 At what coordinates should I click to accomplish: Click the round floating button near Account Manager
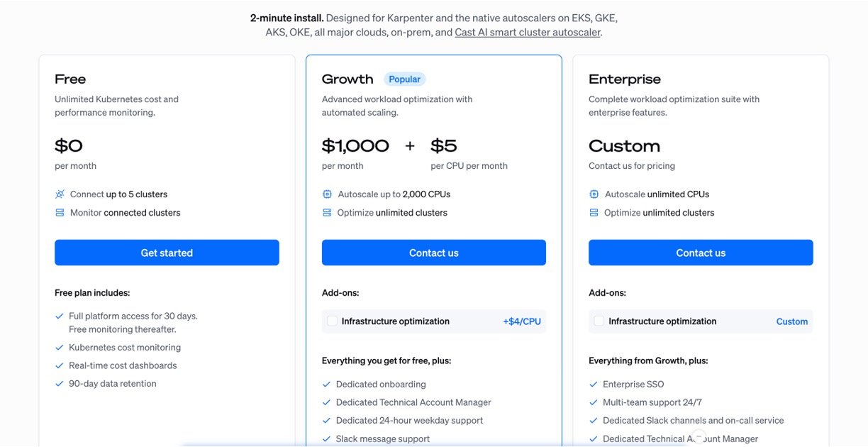tap(699, 437)
